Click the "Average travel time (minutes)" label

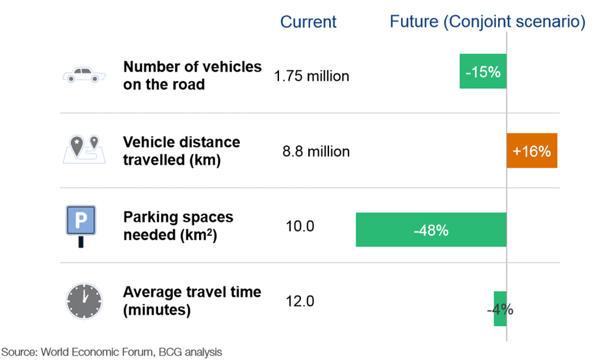192,301
